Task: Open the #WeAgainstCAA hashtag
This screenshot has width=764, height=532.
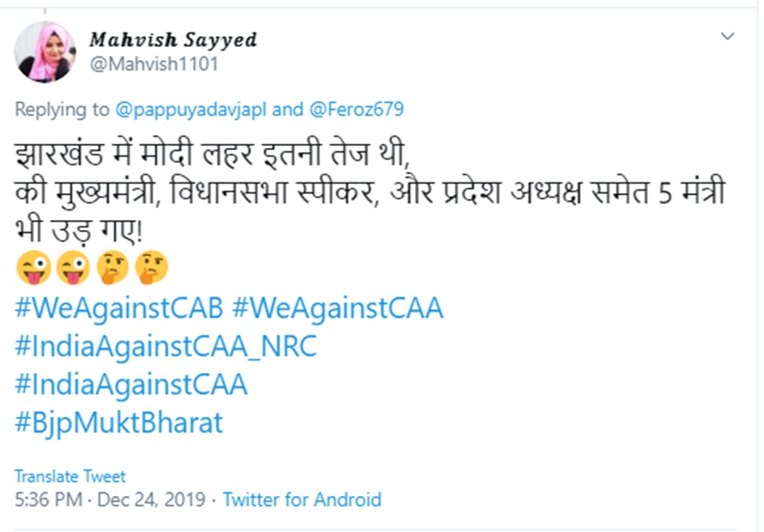Action: (338, 308)
